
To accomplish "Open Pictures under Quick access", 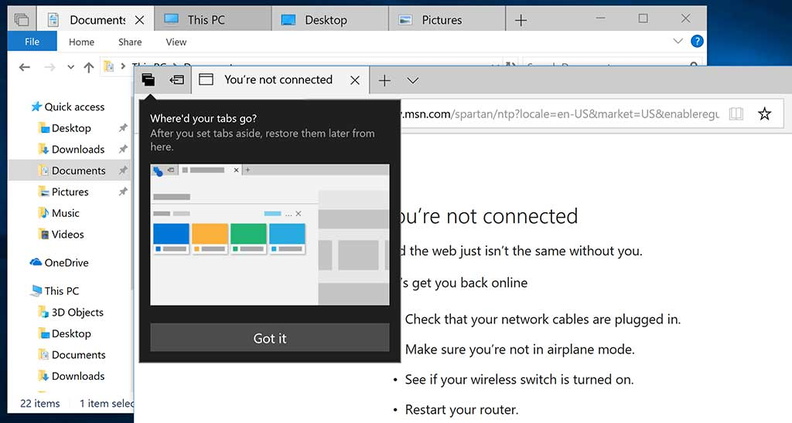I will 64,192.
